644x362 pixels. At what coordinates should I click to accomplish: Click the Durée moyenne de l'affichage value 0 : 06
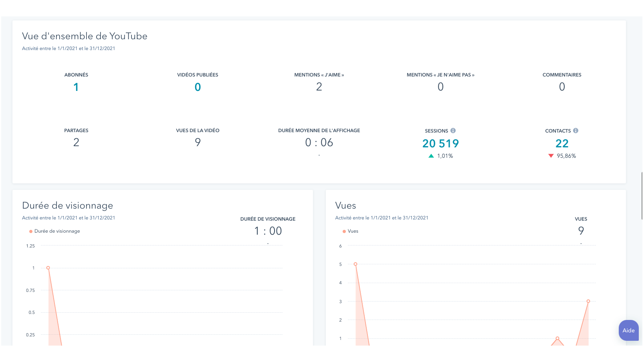pos(319,143)
